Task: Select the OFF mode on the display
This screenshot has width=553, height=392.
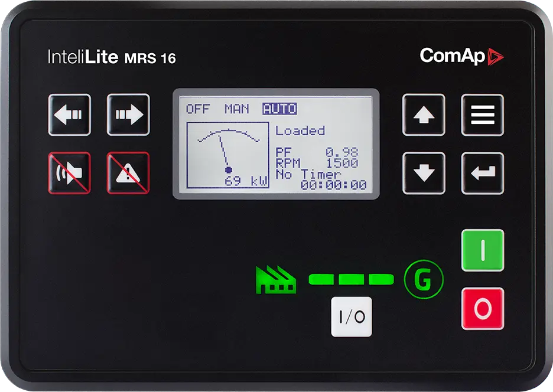Action: (x=198, y=109)
